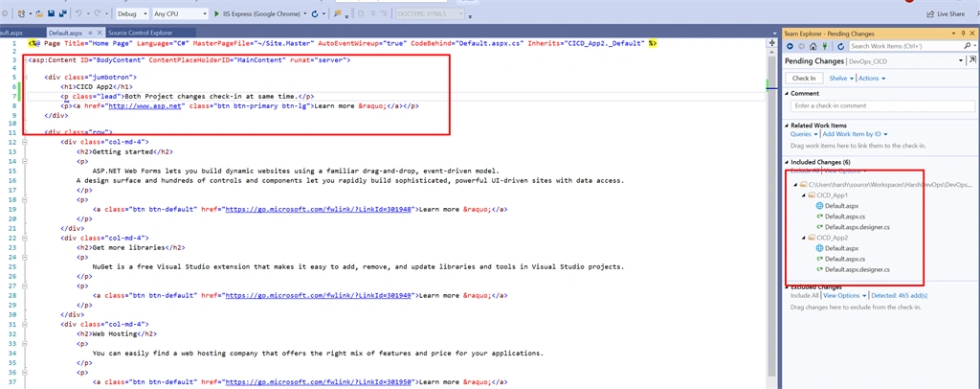Start IIS Express with green play icon
The height and width of the screenshot is (389, 980).
tap(216, 13)
